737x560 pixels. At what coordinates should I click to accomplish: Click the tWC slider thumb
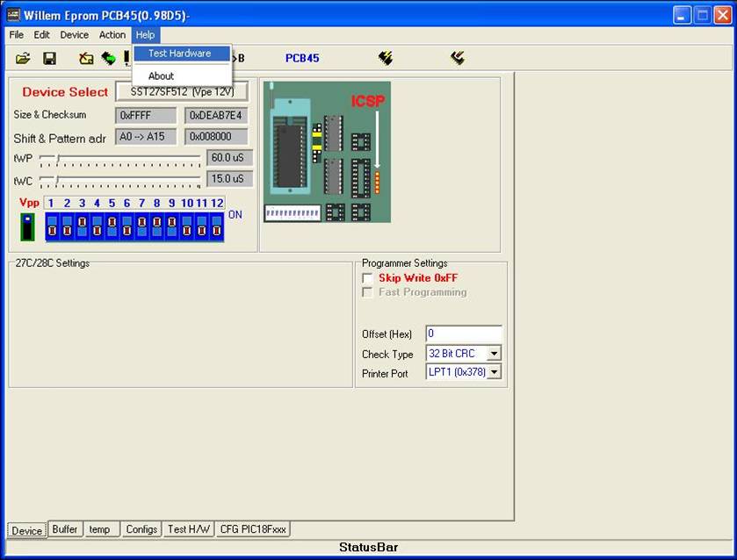click(57, 181)
